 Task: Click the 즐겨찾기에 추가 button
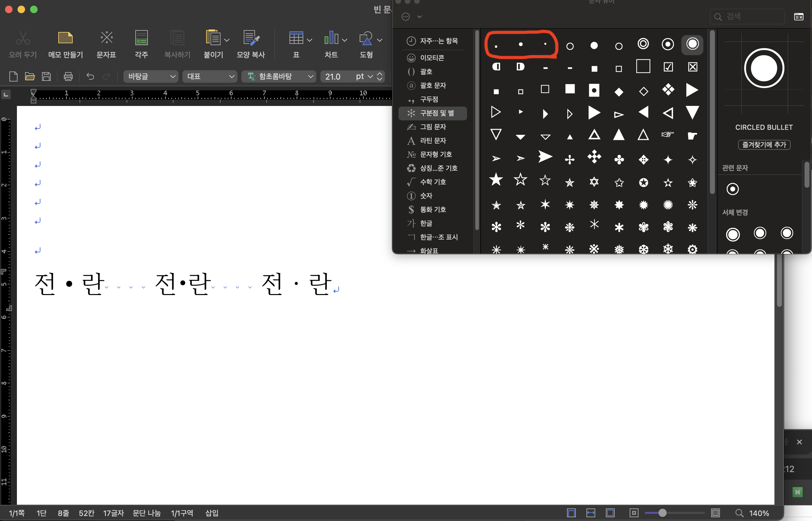point(764,145)
